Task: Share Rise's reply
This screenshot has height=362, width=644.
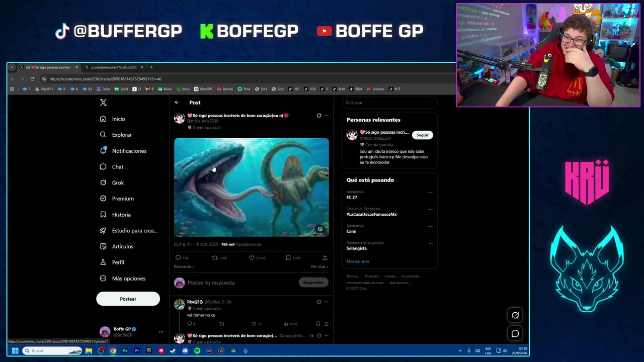Action: point(326,324)
